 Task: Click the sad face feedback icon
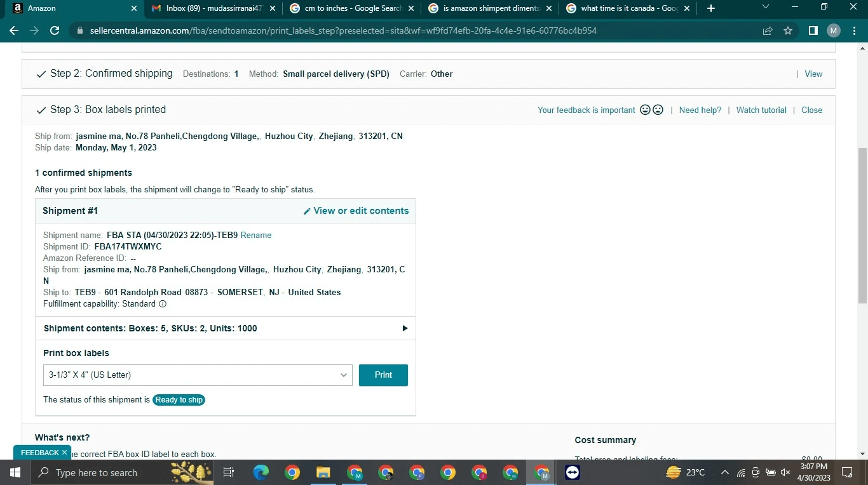point(658,110)
